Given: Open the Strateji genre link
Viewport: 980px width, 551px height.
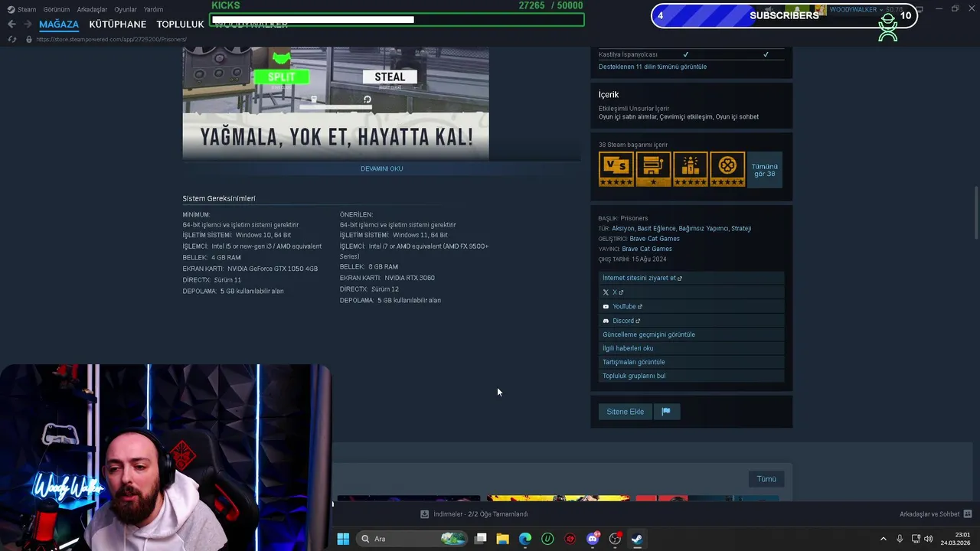Looking at the screenshot, I should click(x=741, y=228).
